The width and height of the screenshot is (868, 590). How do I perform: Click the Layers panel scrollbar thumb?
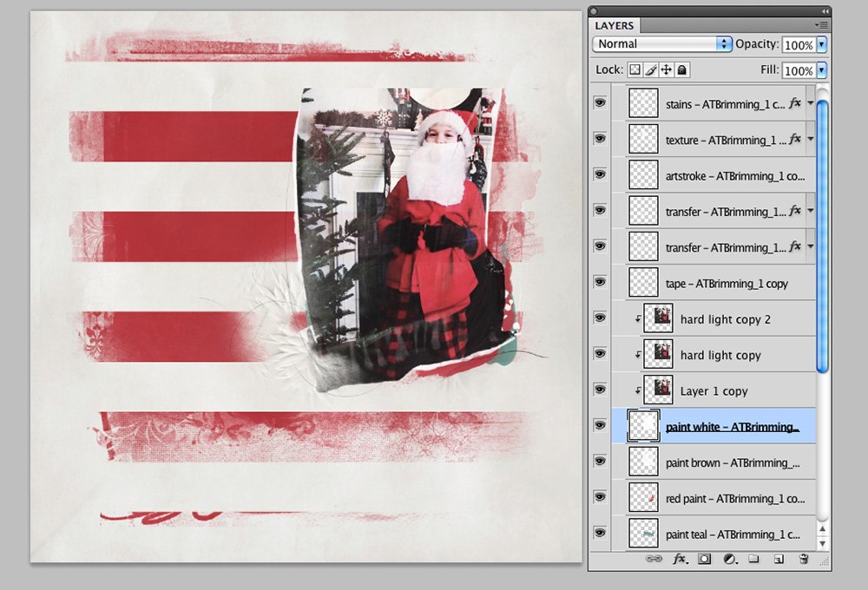point(823,236)
